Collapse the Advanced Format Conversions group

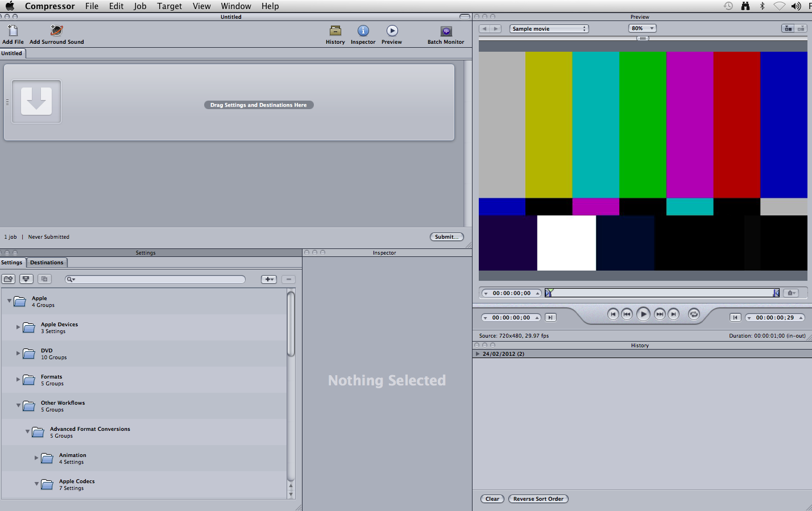click(27, 431)
